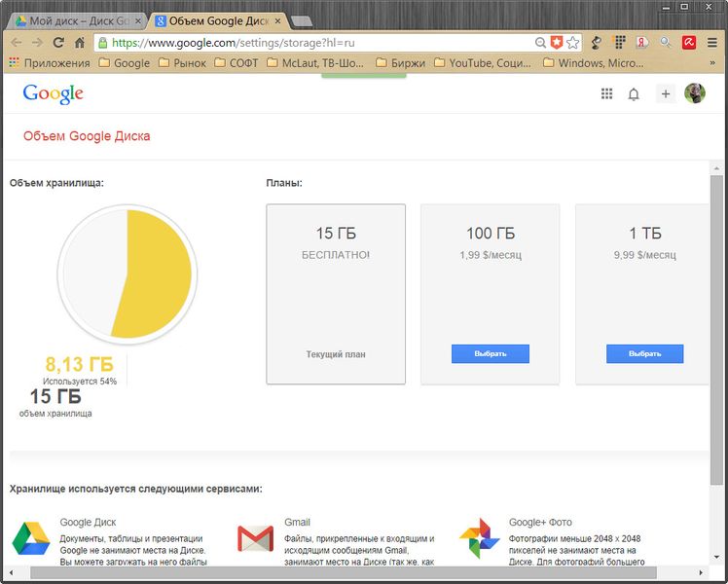Screen dimensions: 728x584
Task: Click the storage usage pie chart
Action: [127, 274]
